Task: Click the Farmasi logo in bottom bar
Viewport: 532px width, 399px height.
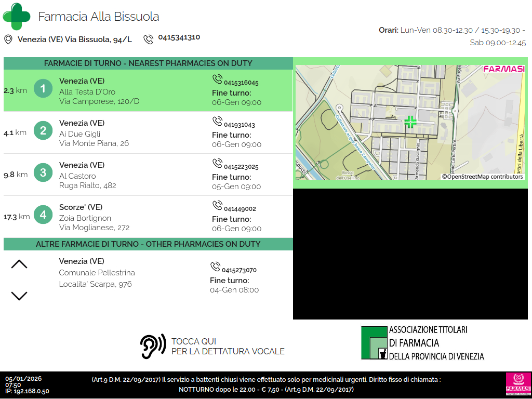Action: tap(517, 384)
